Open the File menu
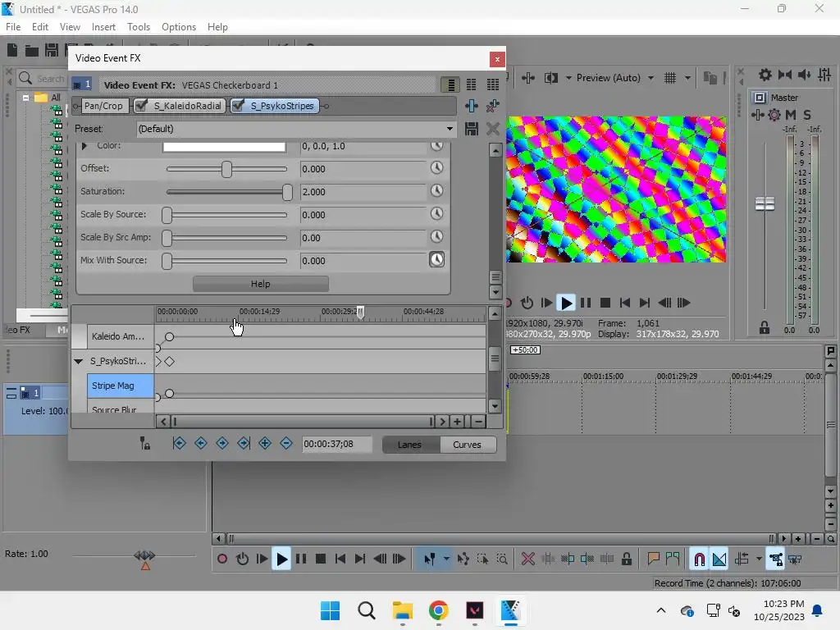The image size is (840, 630). click(13, 27)
